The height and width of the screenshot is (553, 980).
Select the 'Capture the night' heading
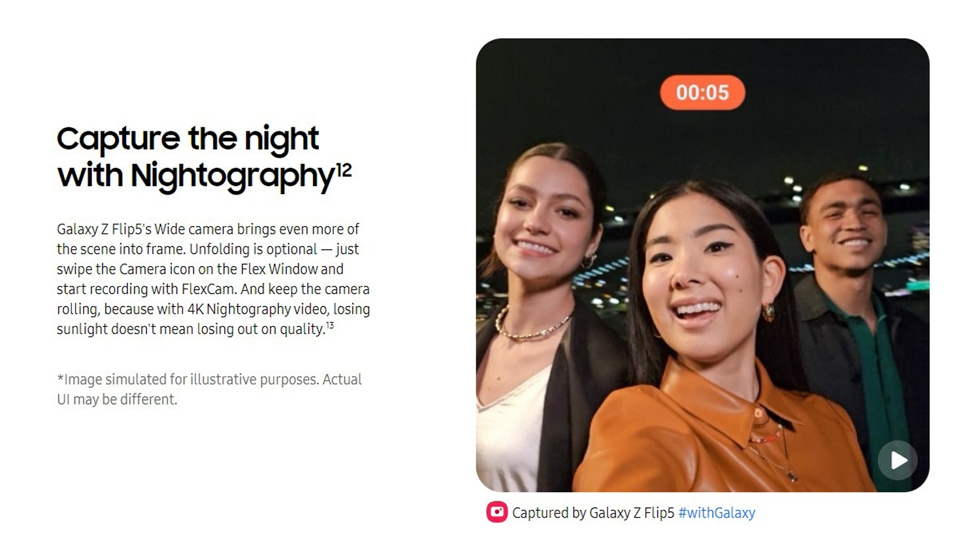(x=188, y=139)
